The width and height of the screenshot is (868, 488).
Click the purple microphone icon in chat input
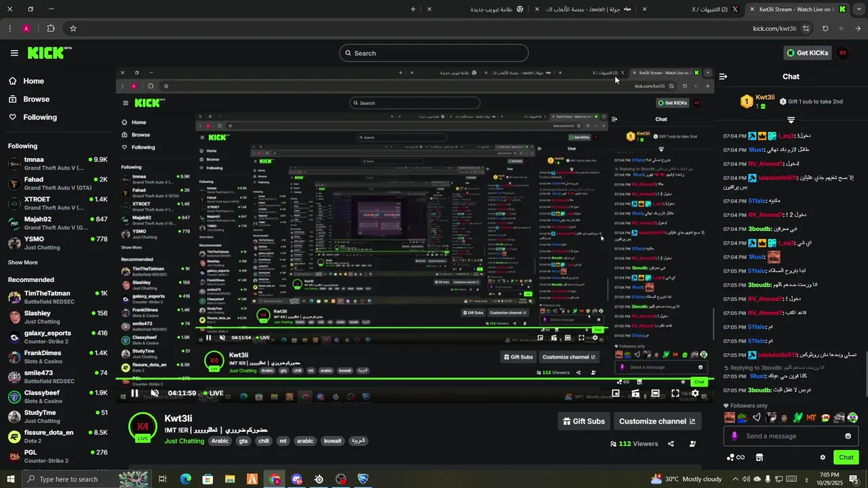point(734,436)
